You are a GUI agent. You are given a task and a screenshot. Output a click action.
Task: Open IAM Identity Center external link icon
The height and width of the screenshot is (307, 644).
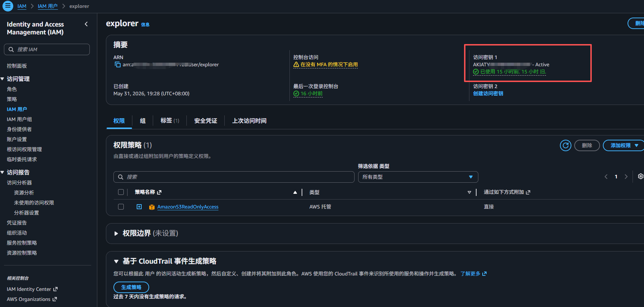55,289
